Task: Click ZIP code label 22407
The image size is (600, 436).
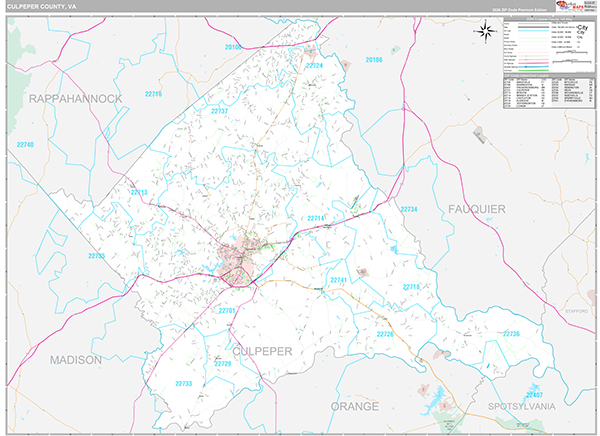Action: coord(534,395)
